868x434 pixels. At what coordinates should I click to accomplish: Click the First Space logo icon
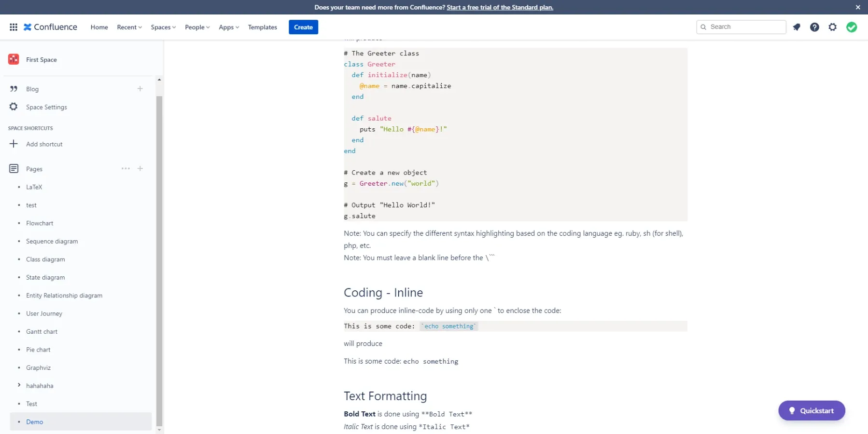(14, 59)
